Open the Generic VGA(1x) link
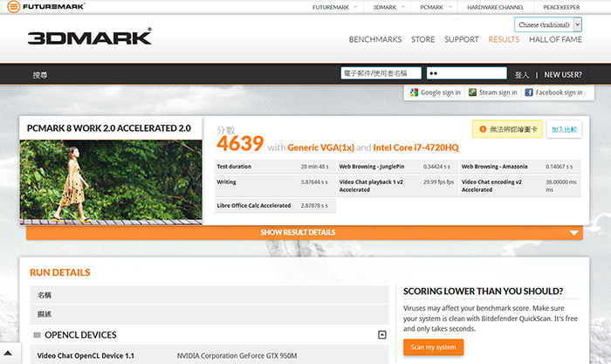 (x=320, y=148)
